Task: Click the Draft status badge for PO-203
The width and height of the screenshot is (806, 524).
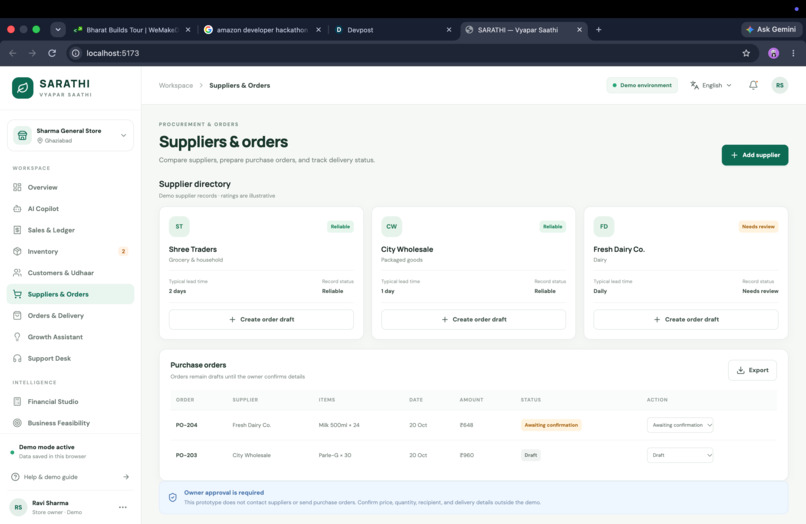Action: point(530,455)
